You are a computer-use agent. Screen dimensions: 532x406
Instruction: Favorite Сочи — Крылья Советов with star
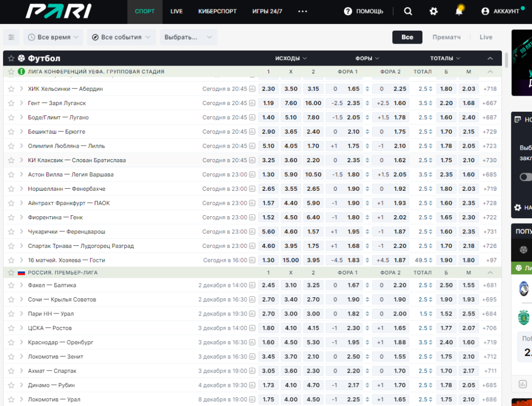(x=11, y=300)
